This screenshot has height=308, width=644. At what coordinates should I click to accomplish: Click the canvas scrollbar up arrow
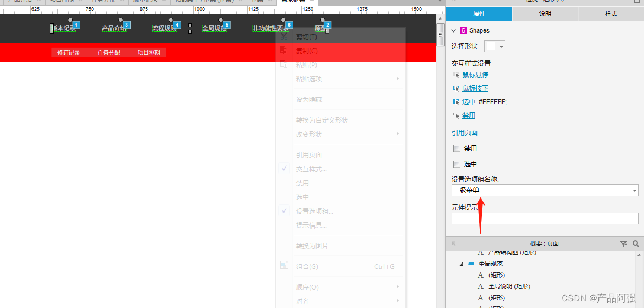coord(440,19)
